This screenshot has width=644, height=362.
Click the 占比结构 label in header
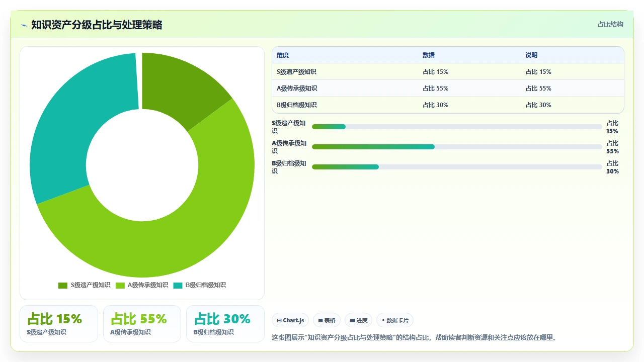610,24
